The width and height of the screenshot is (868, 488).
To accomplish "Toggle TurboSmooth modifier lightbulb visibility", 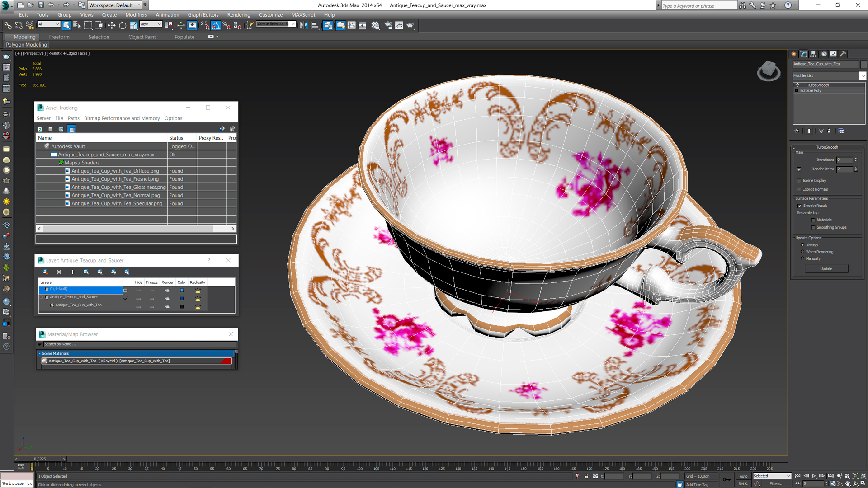I will [797, 85].
